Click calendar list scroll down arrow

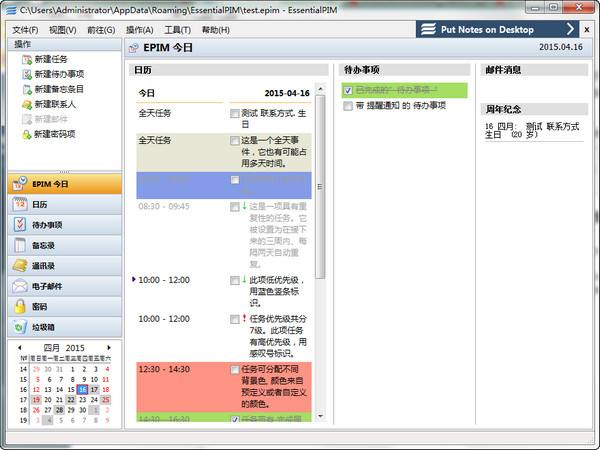(x=320, y=416)
